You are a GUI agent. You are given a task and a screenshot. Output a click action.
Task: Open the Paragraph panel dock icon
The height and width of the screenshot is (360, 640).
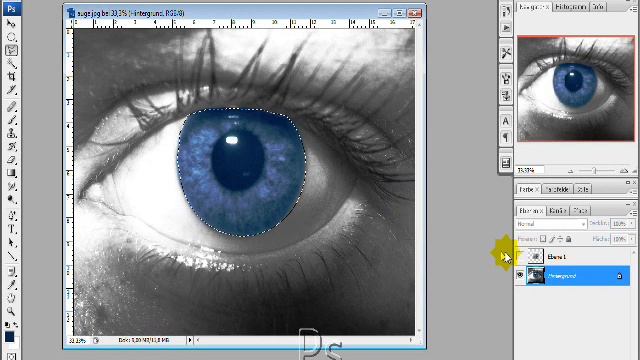506,138
